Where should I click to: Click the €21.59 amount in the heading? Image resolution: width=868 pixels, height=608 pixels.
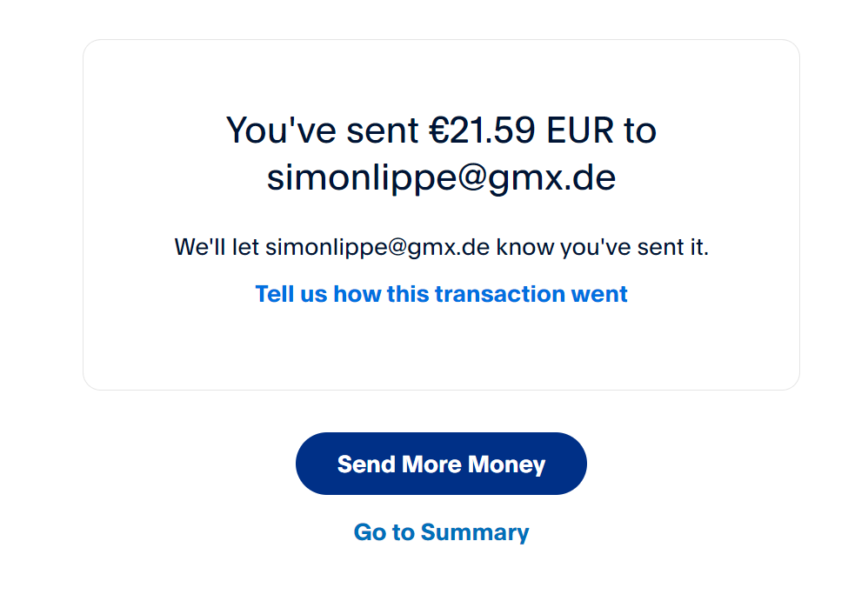coord(483,130)
